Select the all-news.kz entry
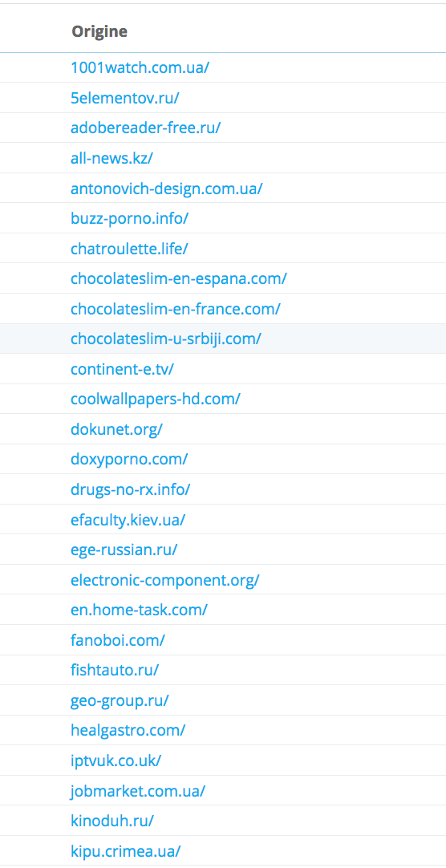Viewport: 446px width, 868px height. (111, 158)
